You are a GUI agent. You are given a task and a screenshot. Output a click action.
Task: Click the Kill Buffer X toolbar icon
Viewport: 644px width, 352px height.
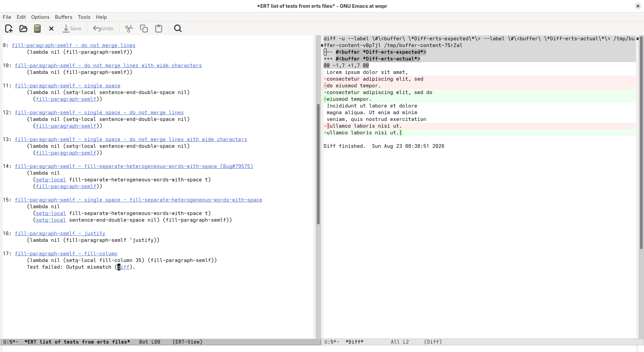pyautogui.click(x=51, y=29)
